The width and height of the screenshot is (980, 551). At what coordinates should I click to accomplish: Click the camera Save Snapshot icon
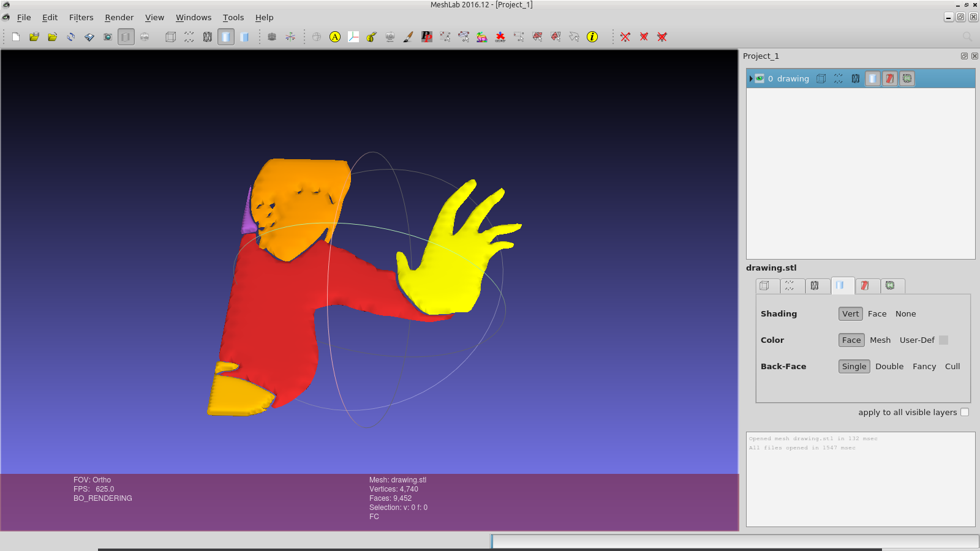coord(108,37)
